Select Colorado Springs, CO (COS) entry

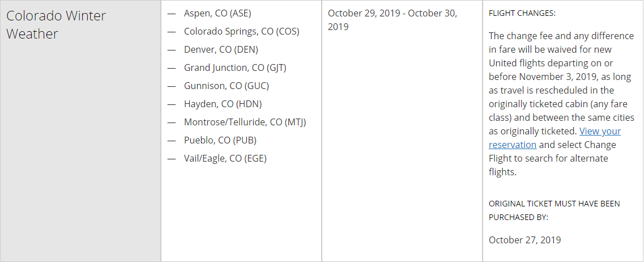241,31
